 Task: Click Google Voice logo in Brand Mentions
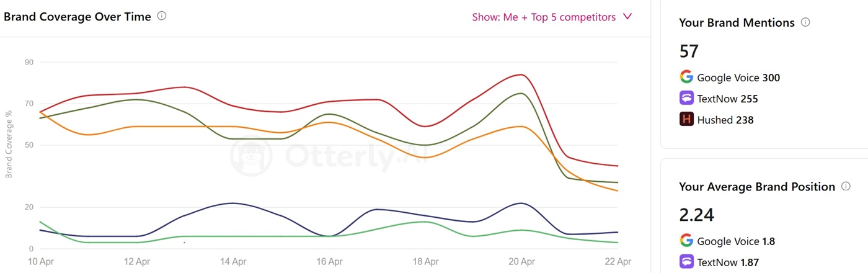pyautogui.click(x=686, y=78)
